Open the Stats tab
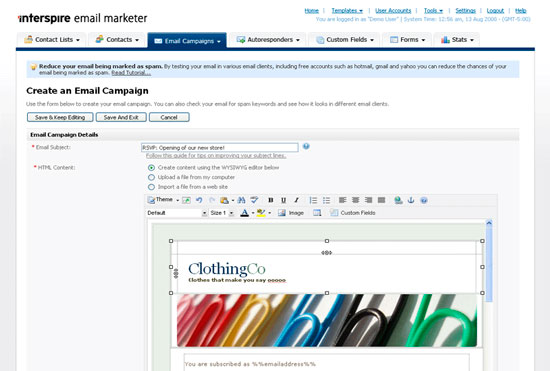Image resolution: width=550 pixels, height=371 pixels. (457, 40)
